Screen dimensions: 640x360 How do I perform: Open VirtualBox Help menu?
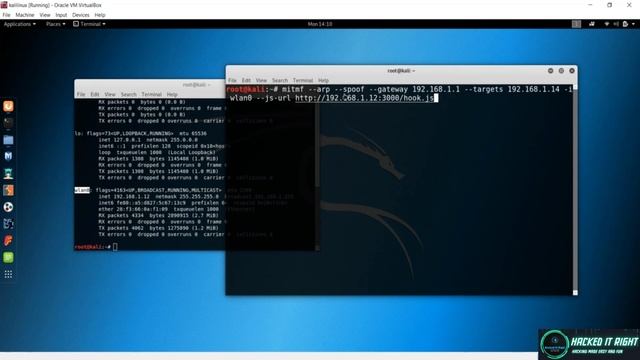[x=100, y=15]
